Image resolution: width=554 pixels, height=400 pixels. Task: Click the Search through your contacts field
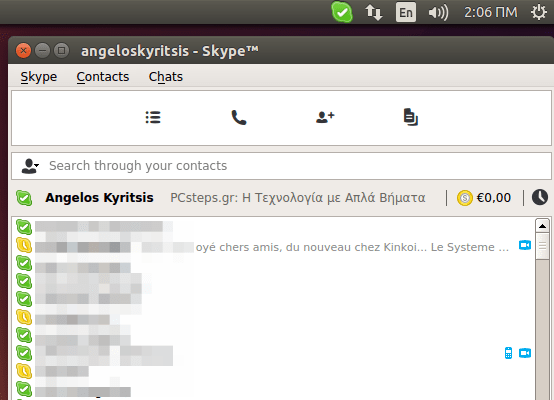[282, 166]
